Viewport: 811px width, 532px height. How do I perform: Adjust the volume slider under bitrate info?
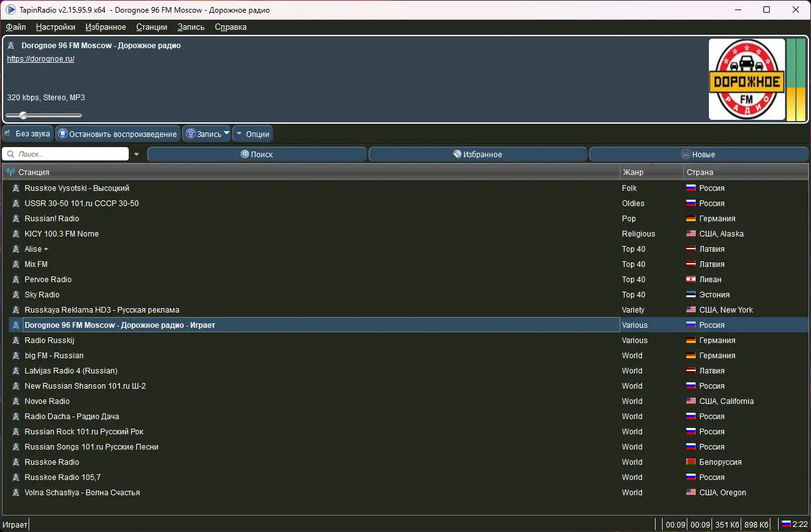[x=44, y=115]
